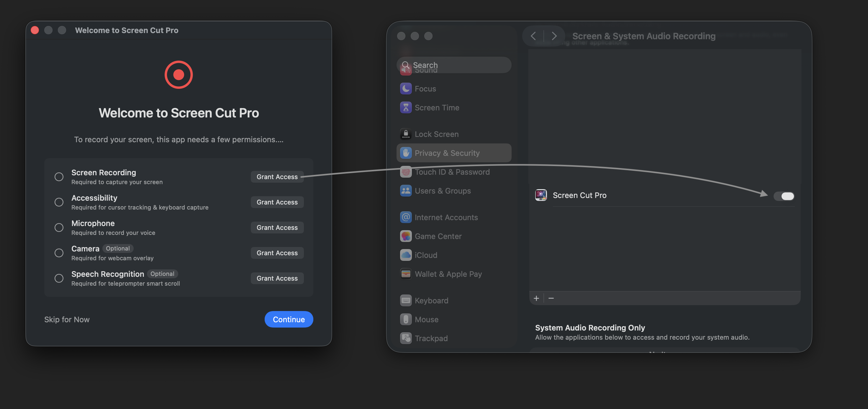
Task: Open Focus in Settings sidebar
Action: coord(454,89)
